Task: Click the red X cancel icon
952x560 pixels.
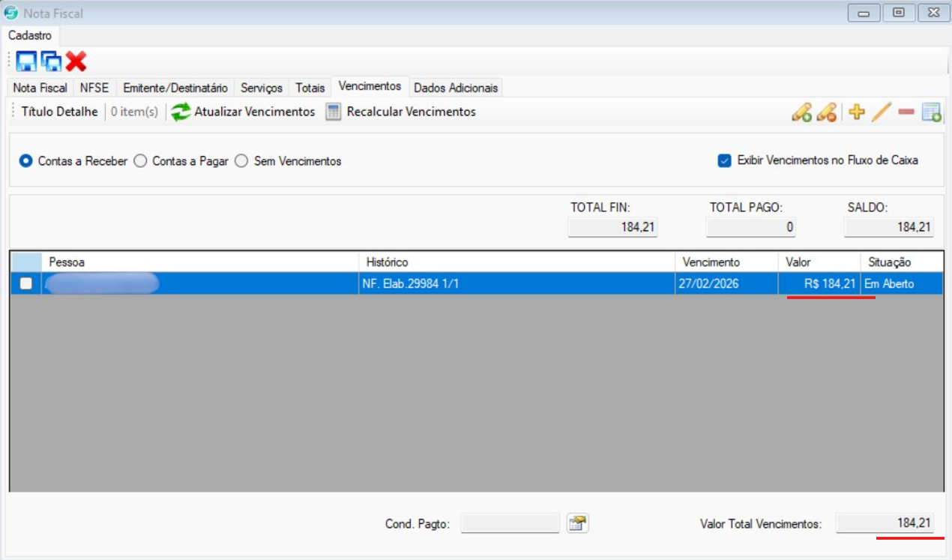Action: pos(76,61)
